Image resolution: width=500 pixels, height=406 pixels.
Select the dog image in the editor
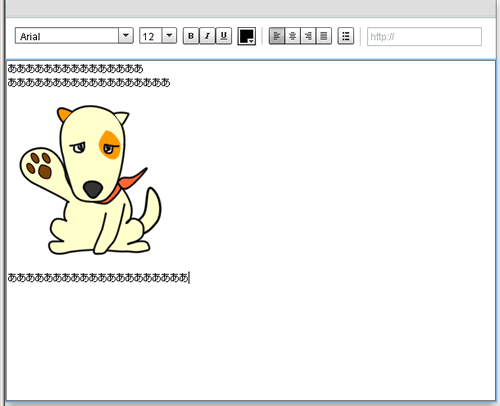90,180
